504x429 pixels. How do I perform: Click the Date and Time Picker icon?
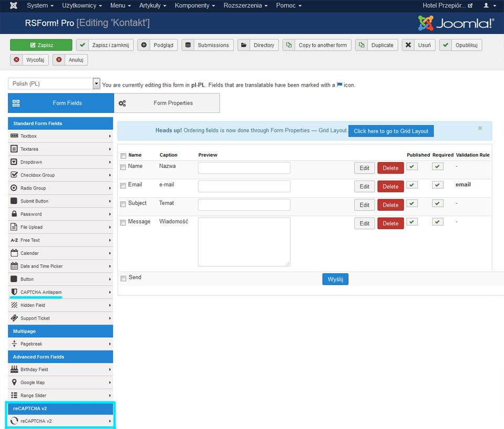click(x=14, y=266)
